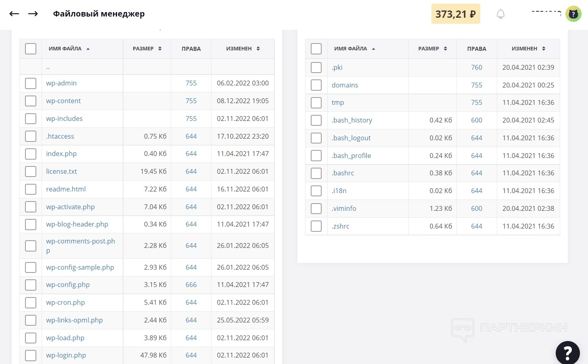The image size is (588, 364).
Task: Open the .bash_history file
Action: (352, 120)
